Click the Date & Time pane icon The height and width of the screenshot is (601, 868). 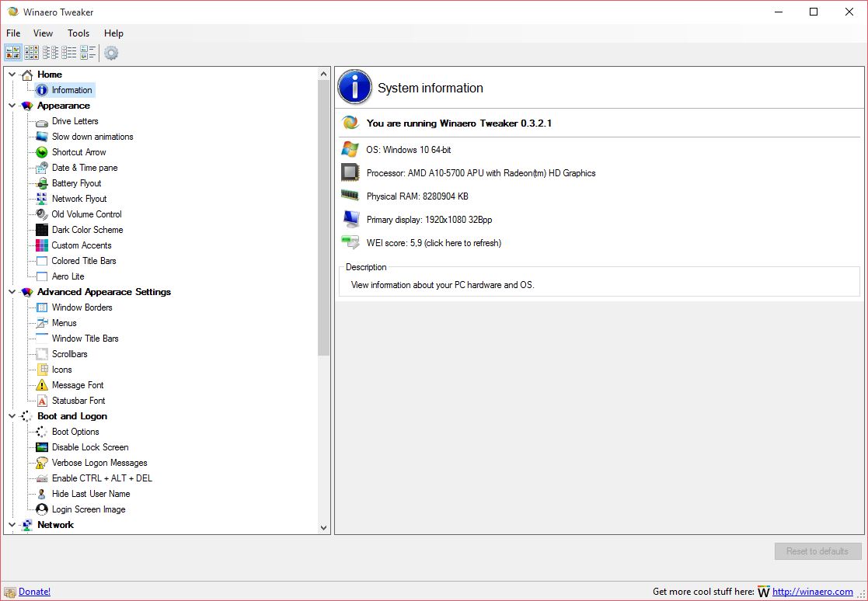pos(42,168)
